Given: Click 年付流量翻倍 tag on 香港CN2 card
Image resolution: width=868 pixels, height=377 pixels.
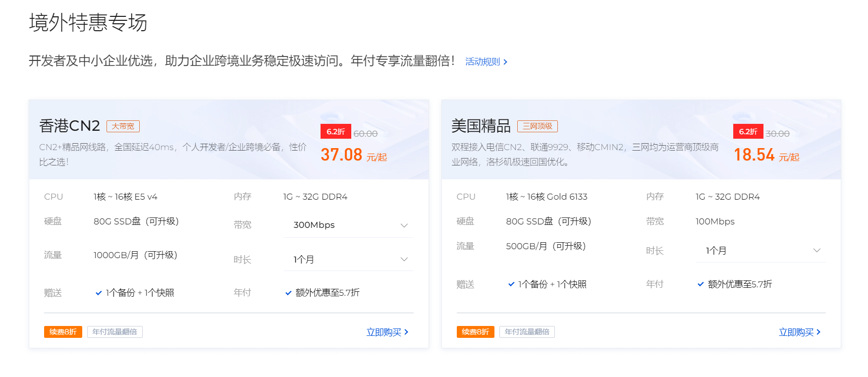Looking at the screenshot, I should click(115, 332).
